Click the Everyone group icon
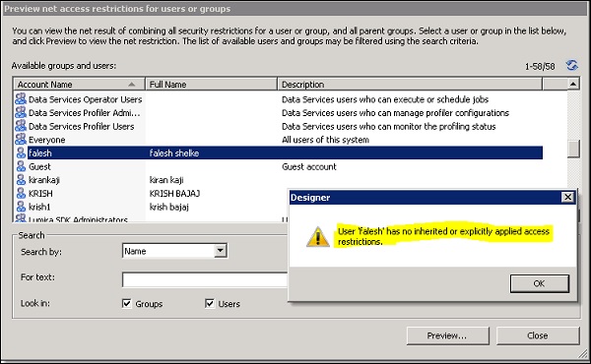 tap(21, 140)
